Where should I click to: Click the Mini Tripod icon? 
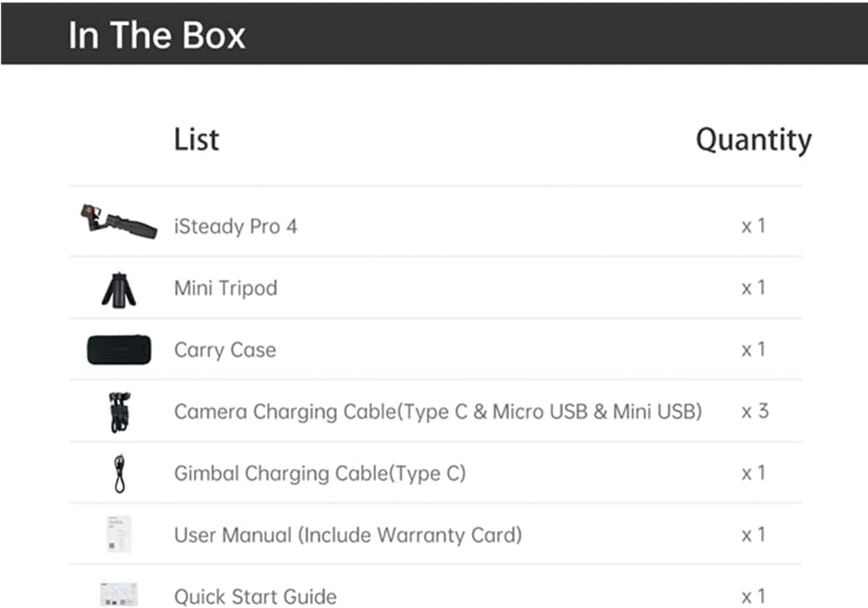point(118,289)
